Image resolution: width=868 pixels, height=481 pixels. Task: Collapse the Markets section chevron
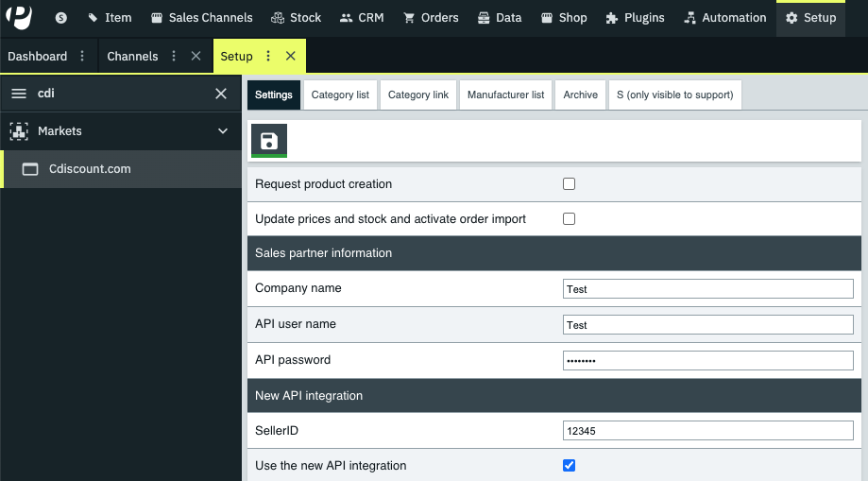point(223,131)
